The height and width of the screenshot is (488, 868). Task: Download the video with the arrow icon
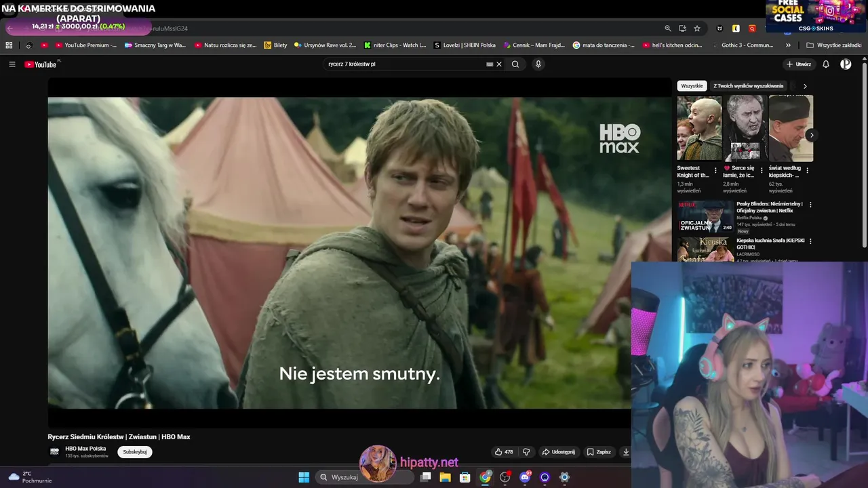(x=626, y=452)
